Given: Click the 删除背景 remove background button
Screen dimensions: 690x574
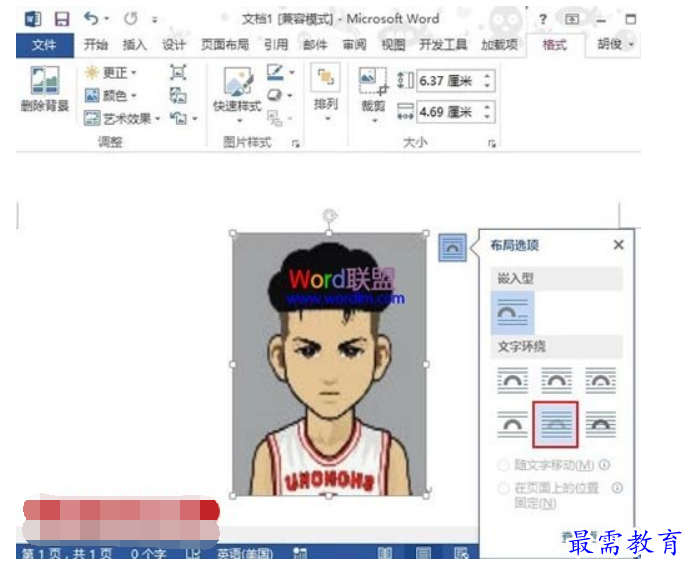Looking at the screenshot, I should pyautogui.click(x=45, y=88).
